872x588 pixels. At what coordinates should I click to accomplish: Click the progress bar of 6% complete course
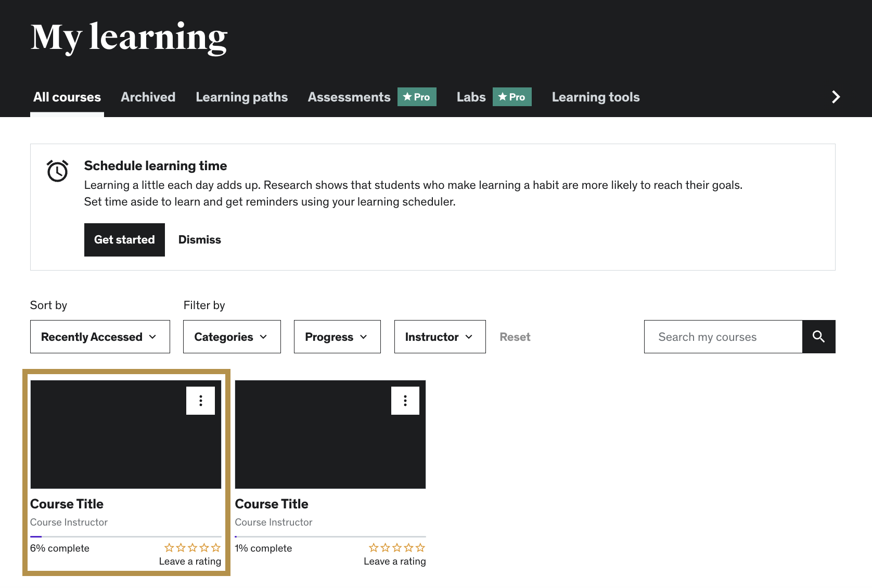[125, 536]
